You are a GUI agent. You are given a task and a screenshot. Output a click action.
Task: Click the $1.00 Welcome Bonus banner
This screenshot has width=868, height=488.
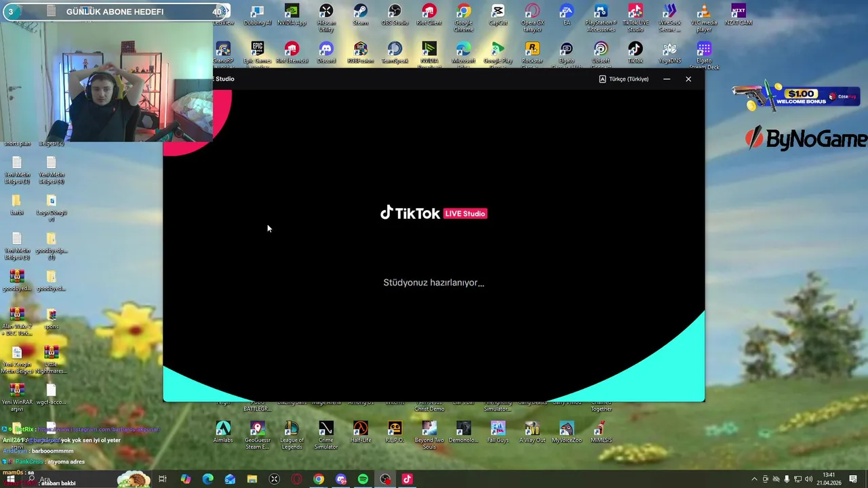795,96
